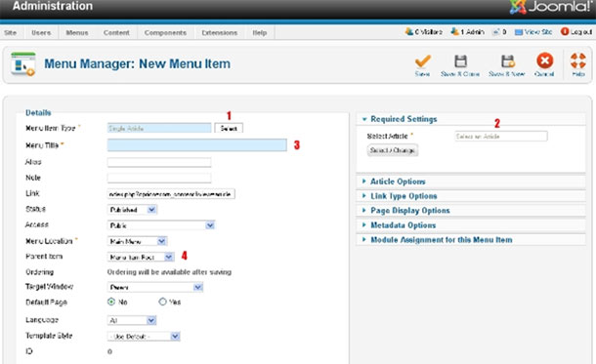Screen dimensions: 596x364
Task: Click the Menu Item Type field
Action: [159, 128]
